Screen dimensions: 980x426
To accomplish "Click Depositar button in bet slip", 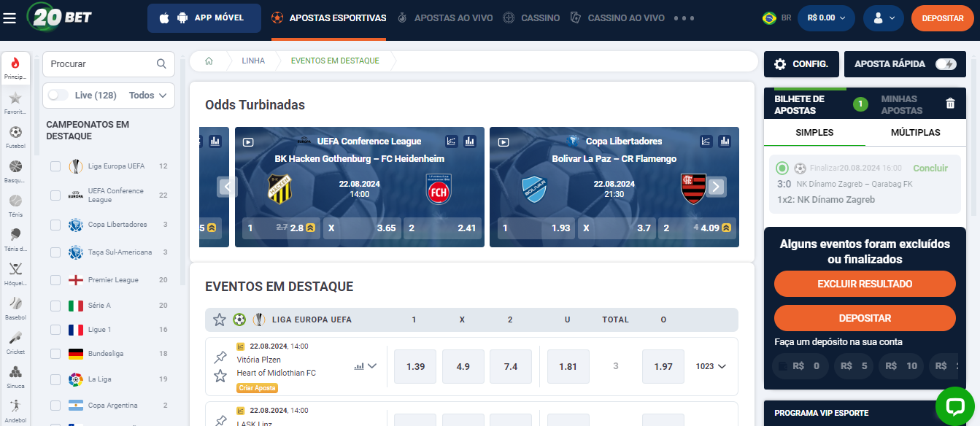I will click(865, 318).
